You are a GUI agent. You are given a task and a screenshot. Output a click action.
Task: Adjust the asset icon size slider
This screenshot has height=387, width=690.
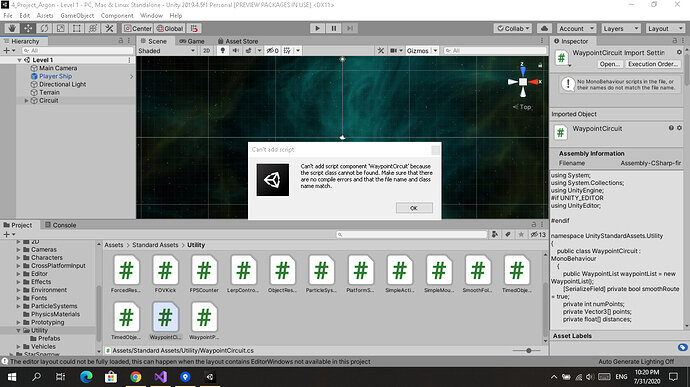pyautogui.click(x=528, y=350)
